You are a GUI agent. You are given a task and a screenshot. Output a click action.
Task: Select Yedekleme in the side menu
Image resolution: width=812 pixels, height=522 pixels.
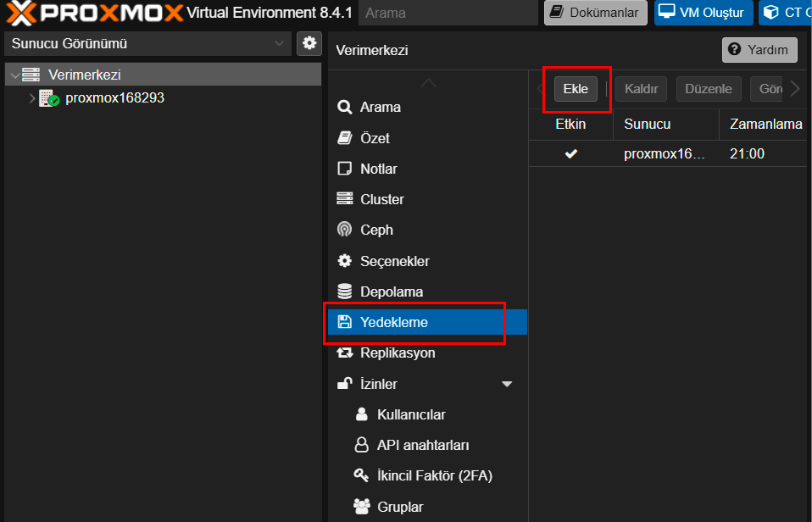pyautogui.click(x=393, y=322)
